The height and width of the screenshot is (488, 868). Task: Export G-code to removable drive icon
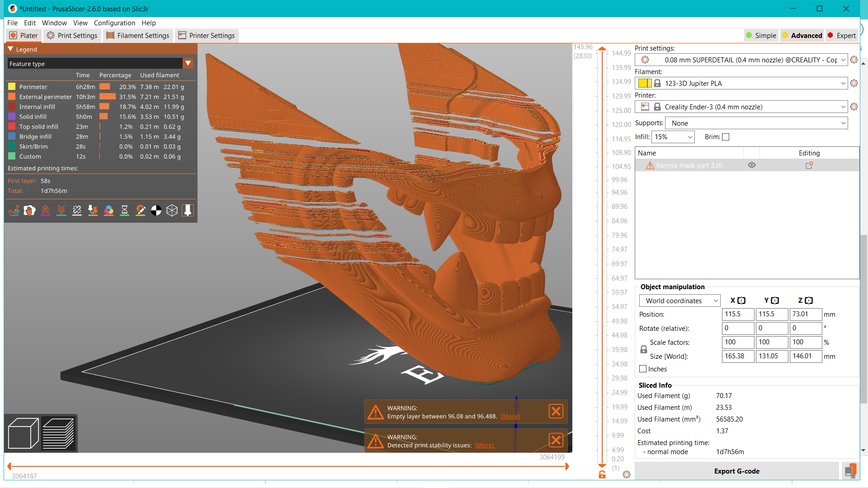point(850,470)
